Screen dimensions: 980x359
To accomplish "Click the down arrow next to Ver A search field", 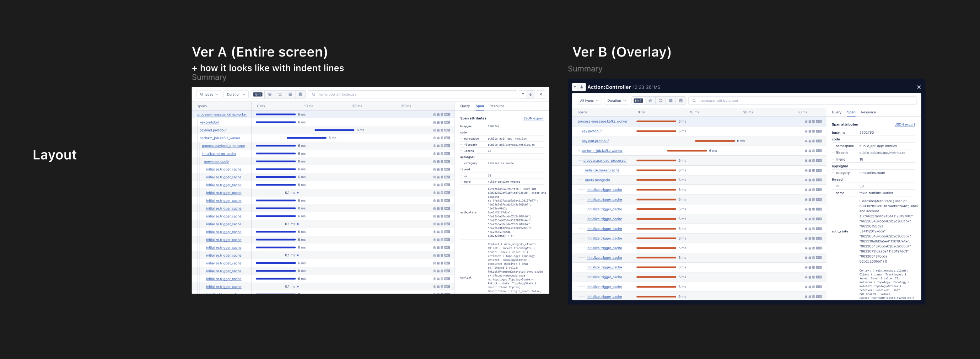I will click(x=531, y=95).
